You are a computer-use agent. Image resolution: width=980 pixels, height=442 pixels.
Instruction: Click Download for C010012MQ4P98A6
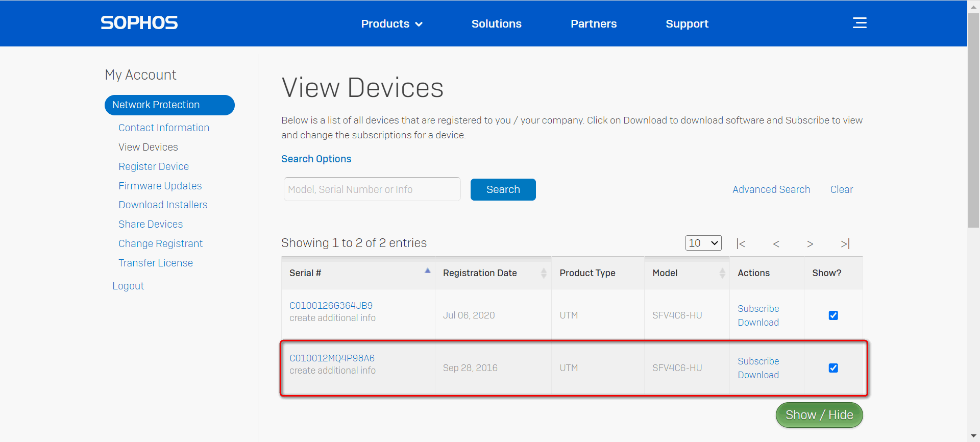758,375
